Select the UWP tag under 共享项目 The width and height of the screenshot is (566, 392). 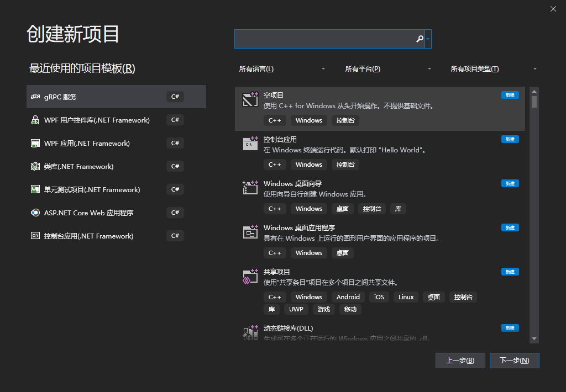coord(296,309)
